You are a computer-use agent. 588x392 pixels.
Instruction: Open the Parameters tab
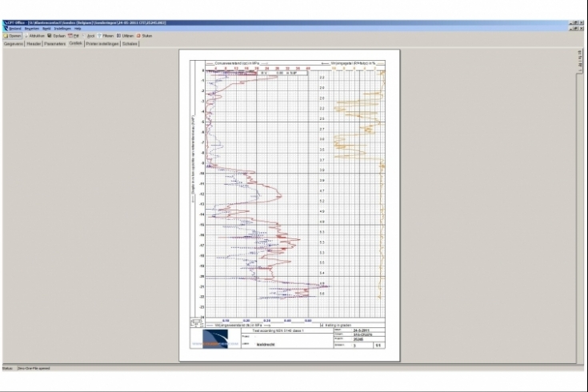click(x=55, y=43)
